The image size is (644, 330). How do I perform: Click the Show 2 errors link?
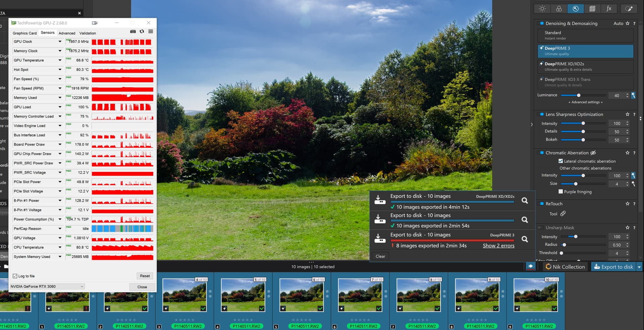(498, 246)
